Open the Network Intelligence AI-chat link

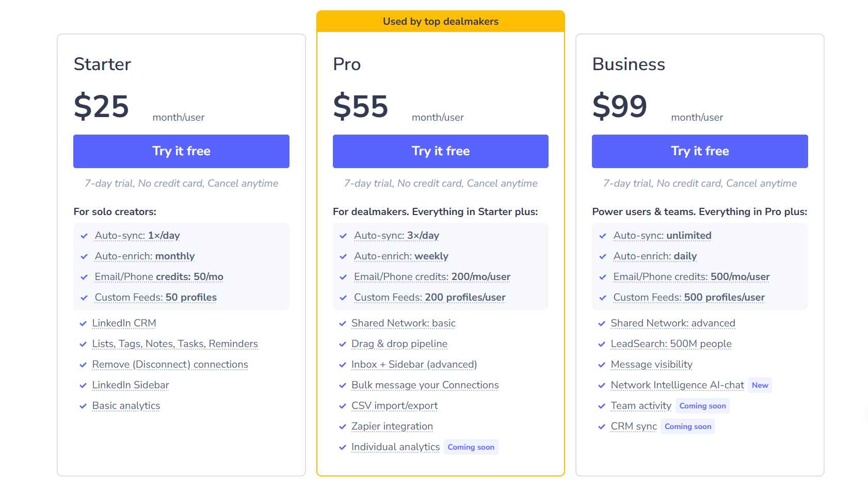click(x=677, y=385)
